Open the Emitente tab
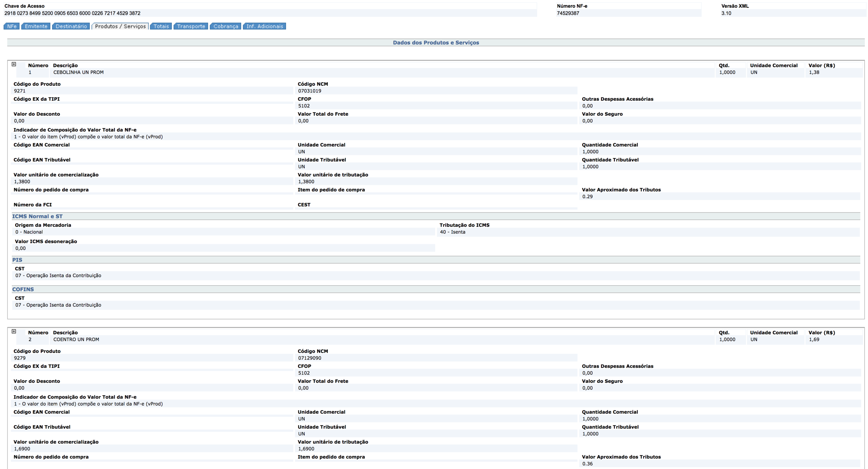Screen dimensions: 868x469 pos(36,26)
